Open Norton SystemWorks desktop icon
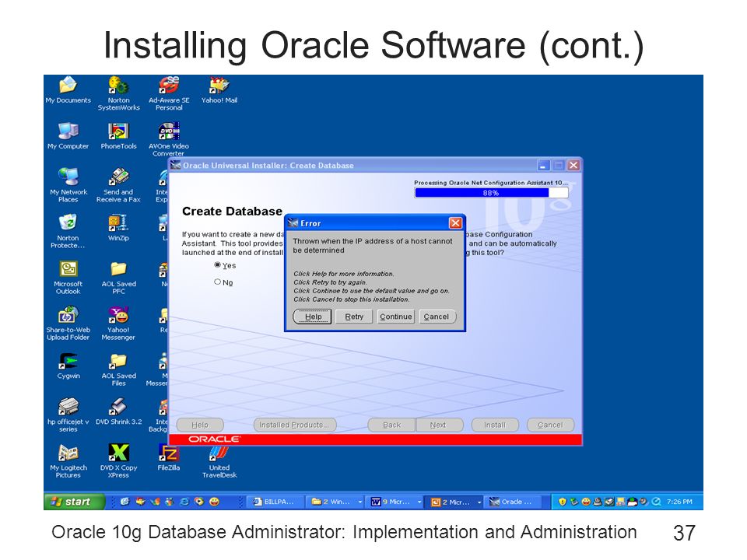The width and height of the screenshot is (747, 560). [118, 94]
